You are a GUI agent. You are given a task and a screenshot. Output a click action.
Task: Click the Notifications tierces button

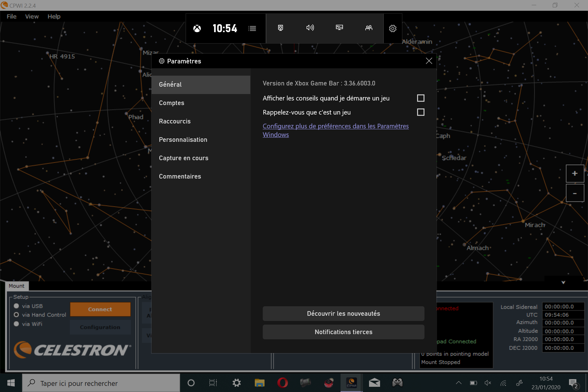pos(344,332)
